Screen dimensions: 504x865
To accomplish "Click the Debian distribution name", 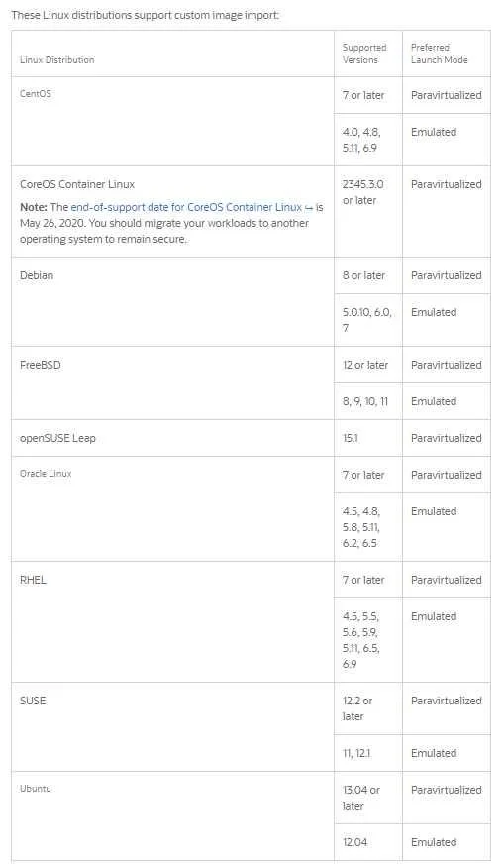I will 37,275.
